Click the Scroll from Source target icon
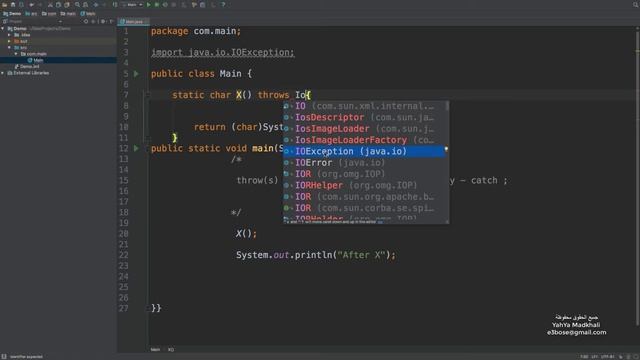This screenshot has width=640, height=360. 86,21
